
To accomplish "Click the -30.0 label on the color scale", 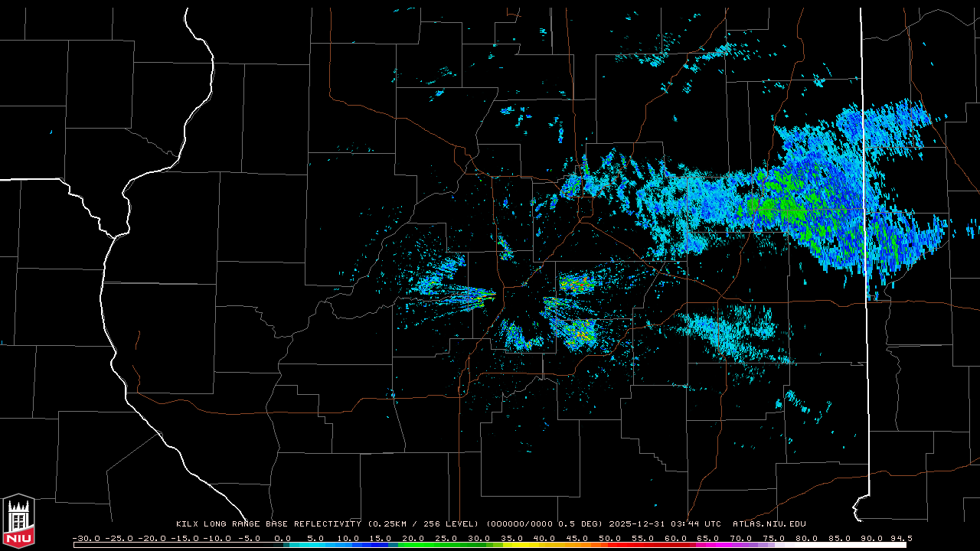I will pos(86,538).
